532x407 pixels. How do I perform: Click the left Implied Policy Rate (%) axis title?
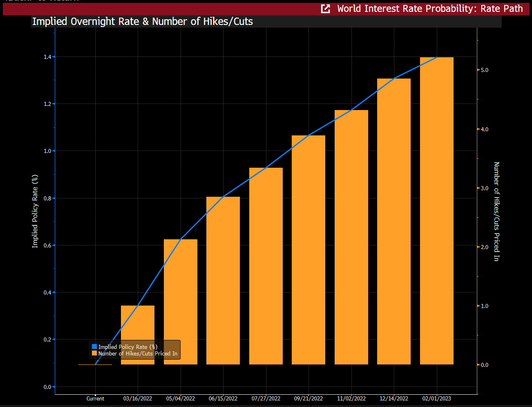[x=35, y=211]
